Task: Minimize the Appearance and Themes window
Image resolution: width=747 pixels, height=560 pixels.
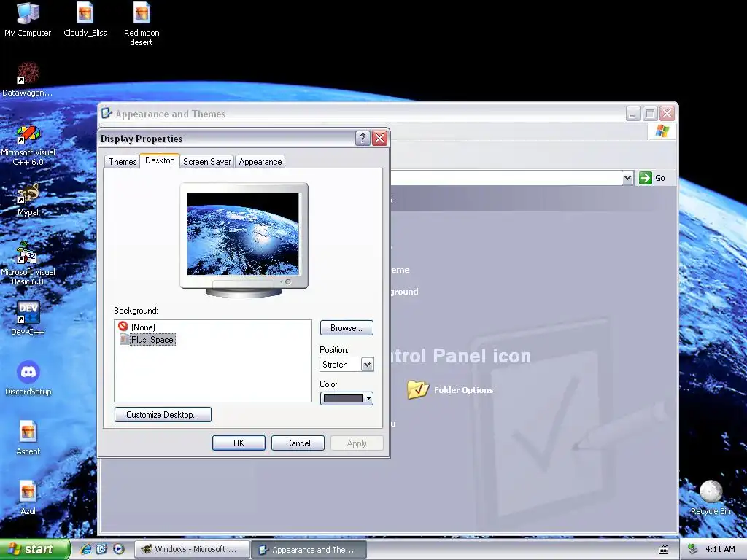Action: pos(633,113)
